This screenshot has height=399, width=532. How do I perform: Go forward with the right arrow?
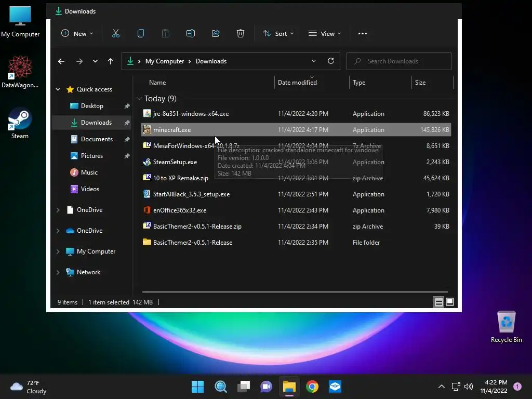point(79,61)
